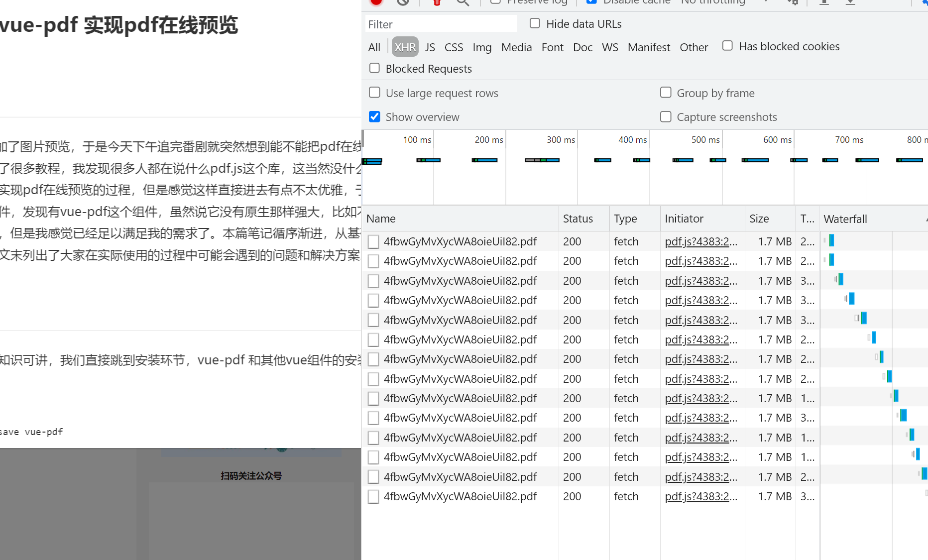Select the last 4fbwGyMvXycWA8oieUiI82.pdf request
Screen dimensions: 928x560
pos(460,496)
